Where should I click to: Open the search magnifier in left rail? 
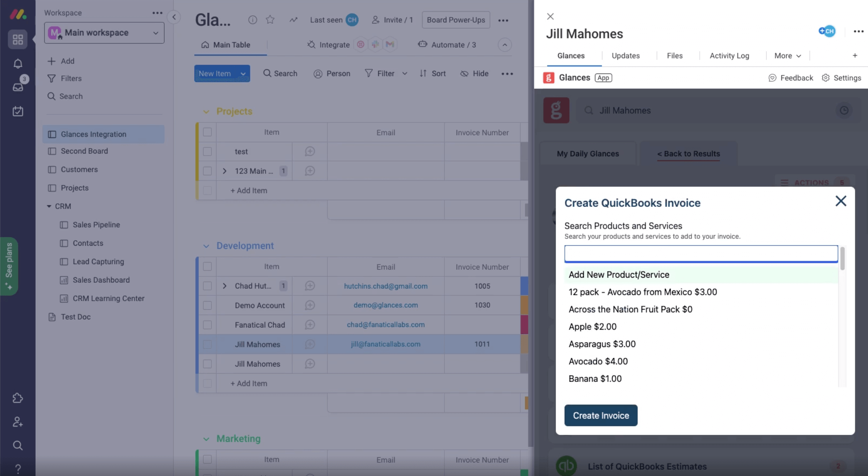pos(18,446)
